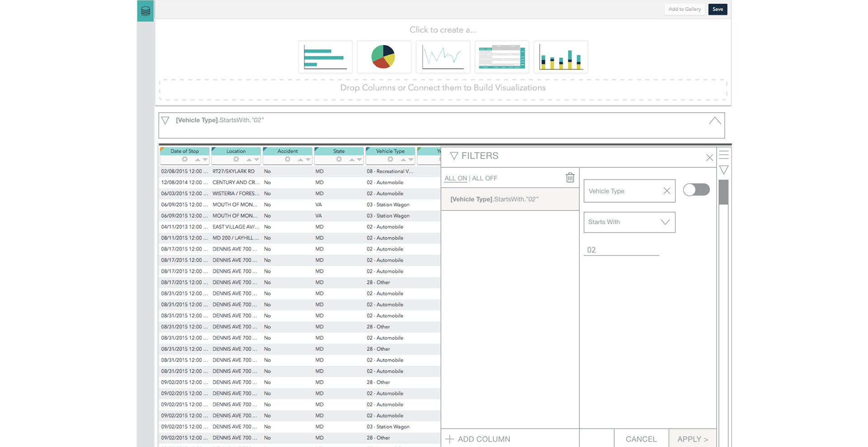This screenshot has width=868, height=447.
Task: Save the current view
Action: 718,9
